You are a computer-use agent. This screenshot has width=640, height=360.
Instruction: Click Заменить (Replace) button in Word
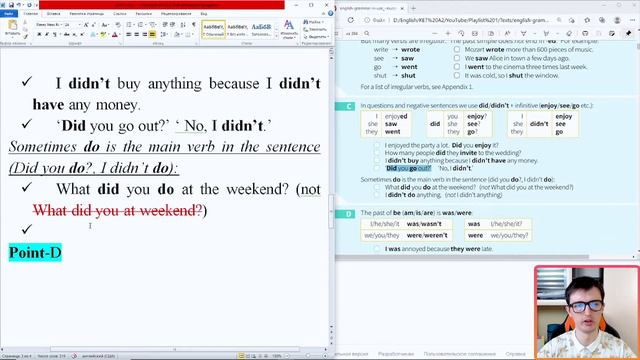(x=315, y=29)
